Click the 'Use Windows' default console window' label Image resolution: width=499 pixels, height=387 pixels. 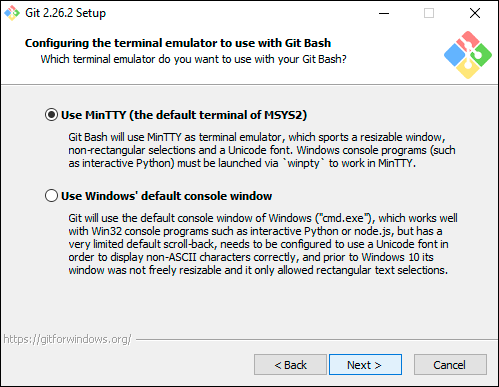(x=166, y=196)
